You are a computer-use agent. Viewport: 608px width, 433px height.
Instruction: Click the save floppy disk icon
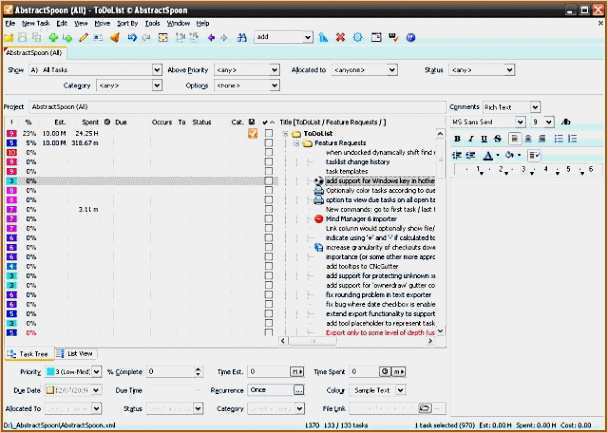22,37
